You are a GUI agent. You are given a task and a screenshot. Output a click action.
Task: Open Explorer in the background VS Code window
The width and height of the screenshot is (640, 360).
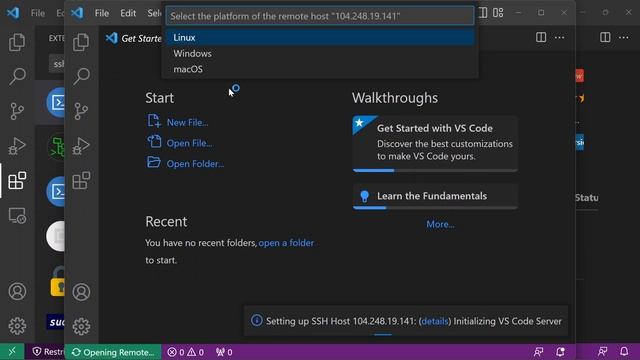click(17, 42)
